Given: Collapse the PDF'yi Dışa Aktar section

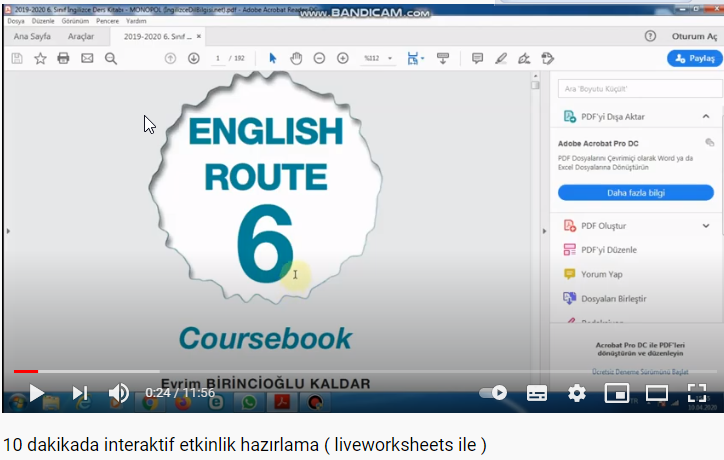Looking at the screenshot, I should click(x=706, y=116).
